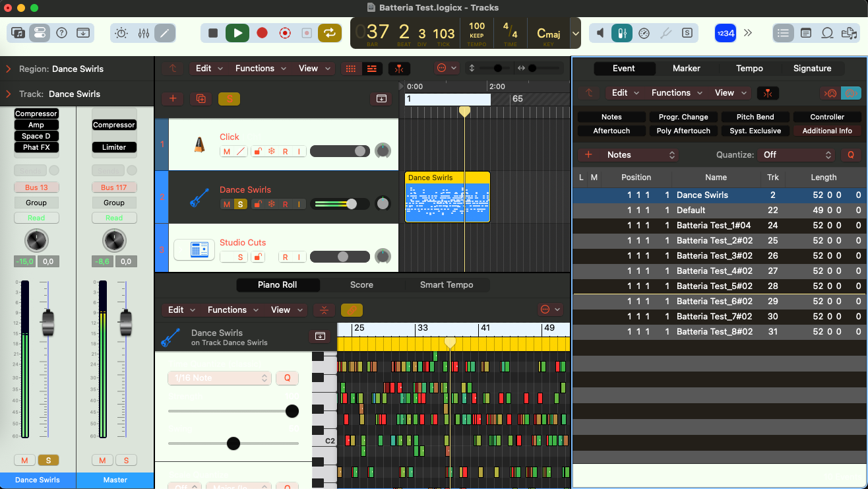Click the tuner fork icon
The width and height of the screenshot is (868, 489).
click(666, 33)
